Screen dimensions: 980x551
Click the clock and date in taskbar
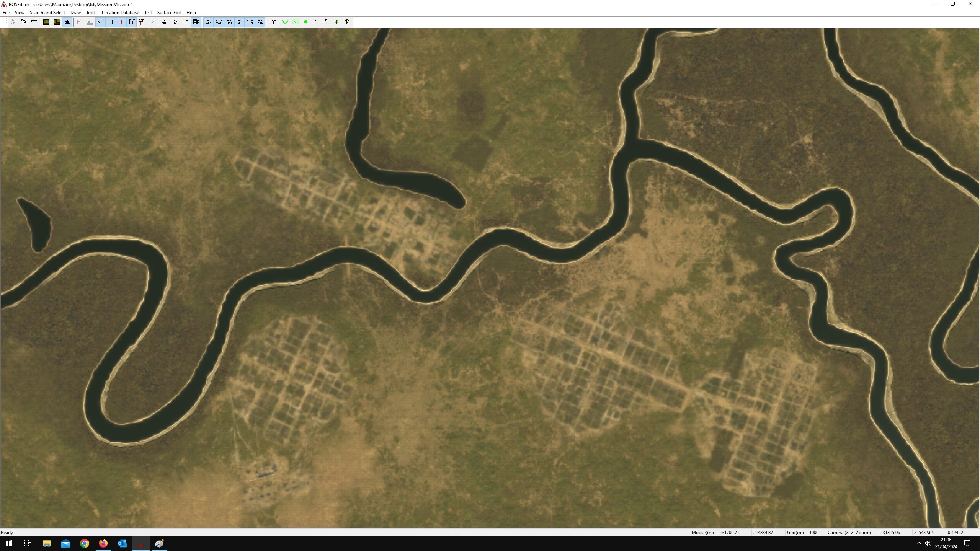(x=946, y=543)
